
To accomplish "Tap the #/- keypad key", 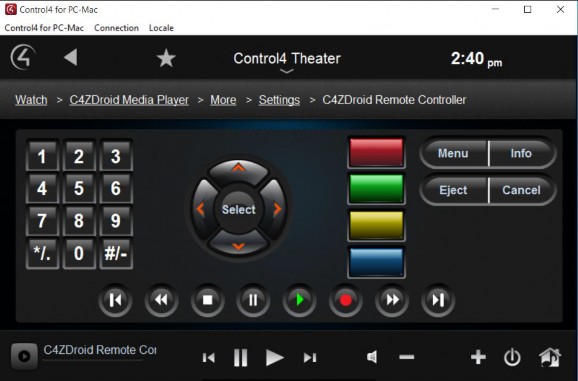I will 116,254.
